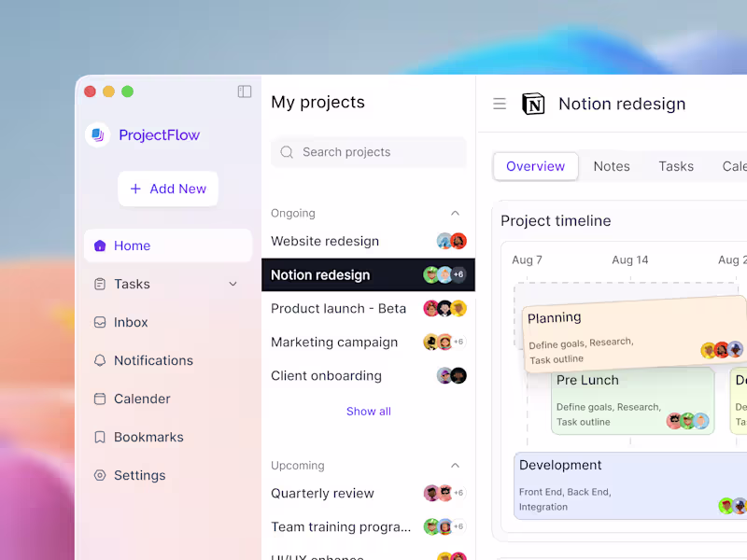Click Notion redesign +6 avatar badge
The image size is (747, 560).
click(458, 274)
